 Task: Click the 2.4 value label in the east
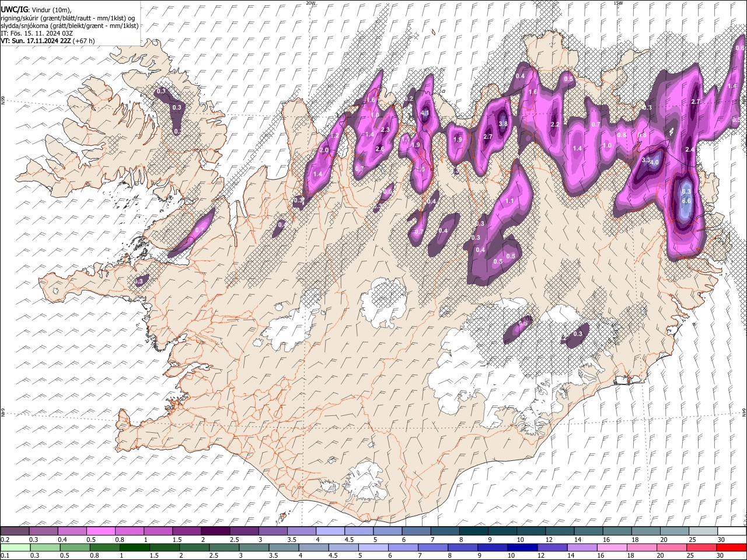689,150
